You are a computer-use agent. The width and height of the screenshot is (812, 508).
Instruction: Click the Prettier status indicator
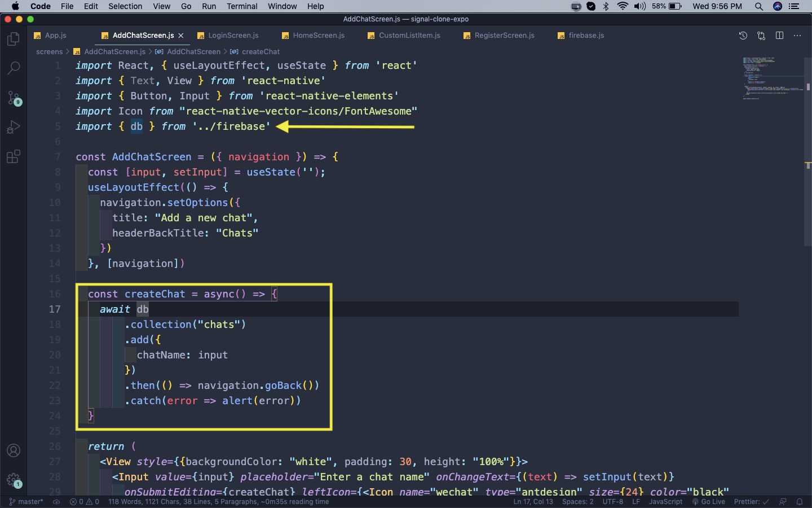click(x=751, y=502)
